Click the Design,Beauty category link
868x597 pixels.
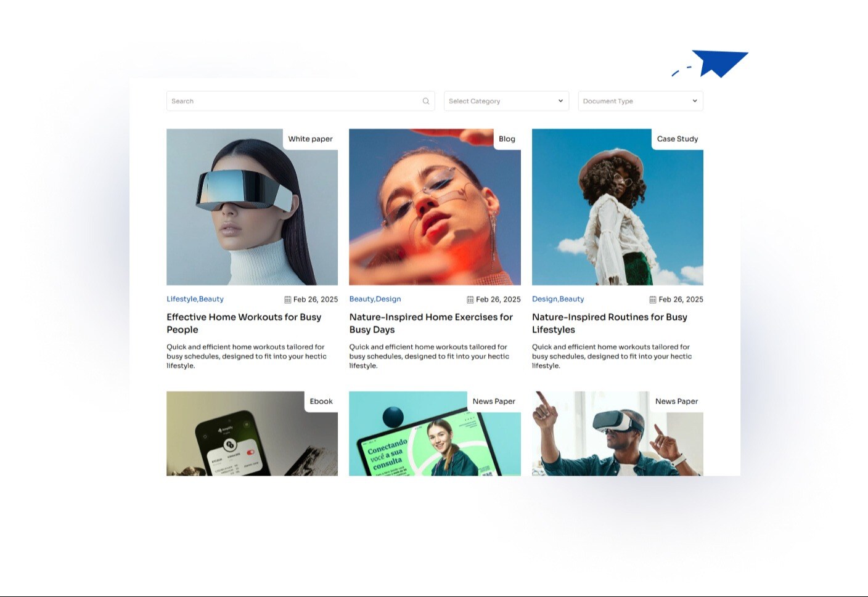point(558,299)
